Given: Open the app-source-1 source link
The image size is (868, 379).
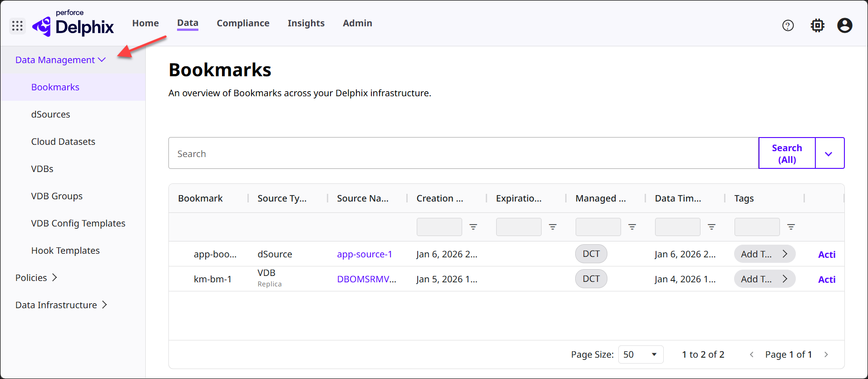Looking at the screenshot, I should [364, 254].
